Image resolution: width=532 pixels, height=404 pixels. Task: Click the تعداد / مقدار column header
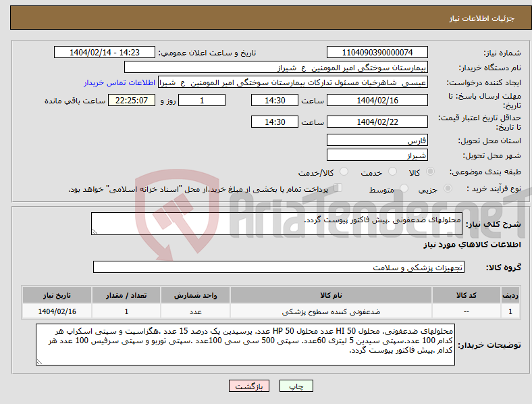coord(126,295)
